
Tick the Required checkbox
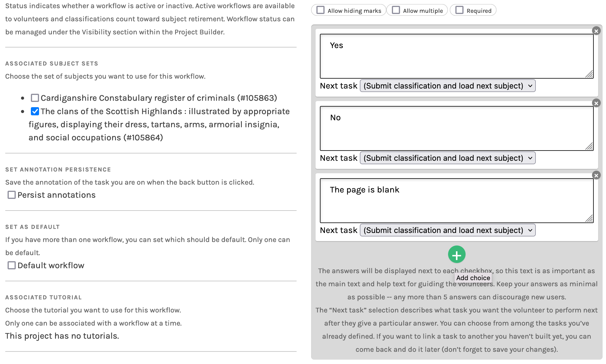(x=459, y=10)
